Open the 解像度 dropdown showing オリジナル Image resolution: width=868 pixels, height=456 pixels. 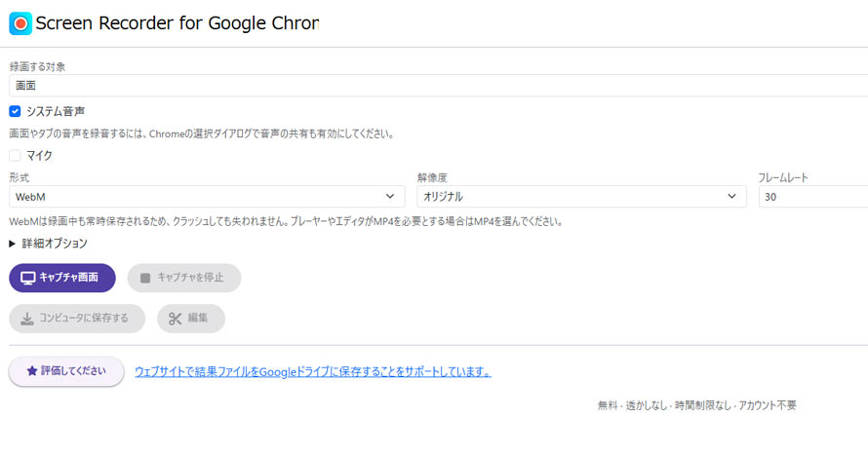tap(582, 197)
